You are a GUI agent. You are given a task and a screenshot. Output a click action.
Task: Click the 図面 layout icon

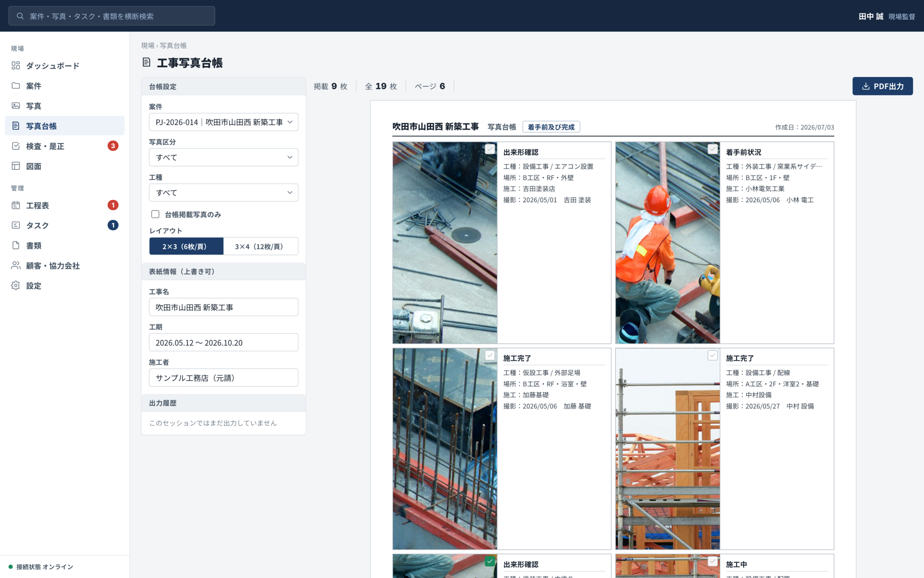(16, 166)
